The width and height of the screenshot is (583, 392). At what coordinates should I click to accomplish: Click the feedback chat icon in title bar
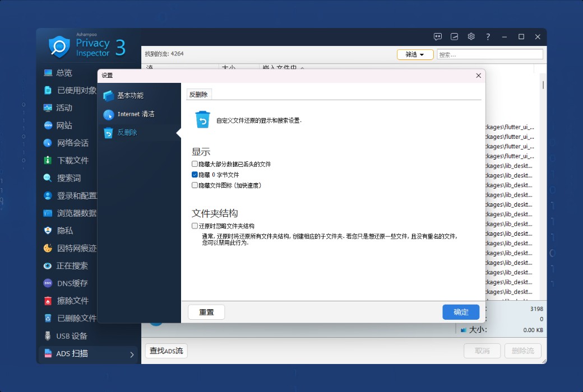click(438, 36)
